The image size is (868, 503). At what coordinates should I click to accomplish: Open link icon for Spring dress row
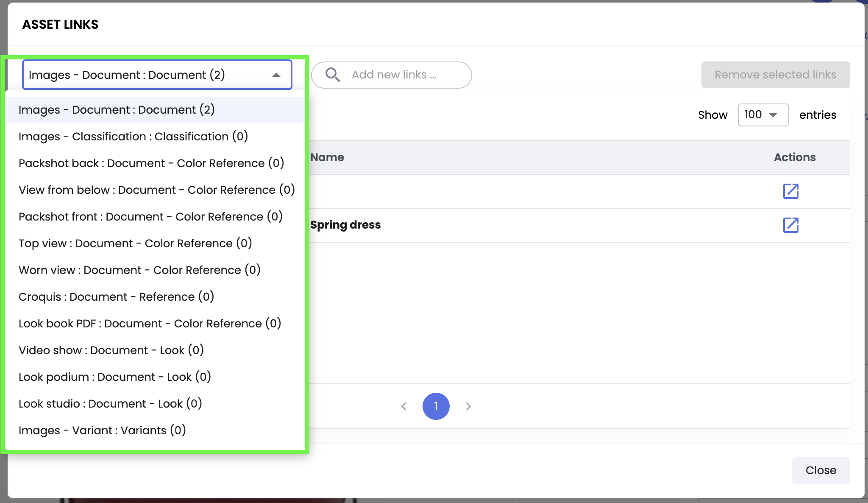click(x=790, y=225)
